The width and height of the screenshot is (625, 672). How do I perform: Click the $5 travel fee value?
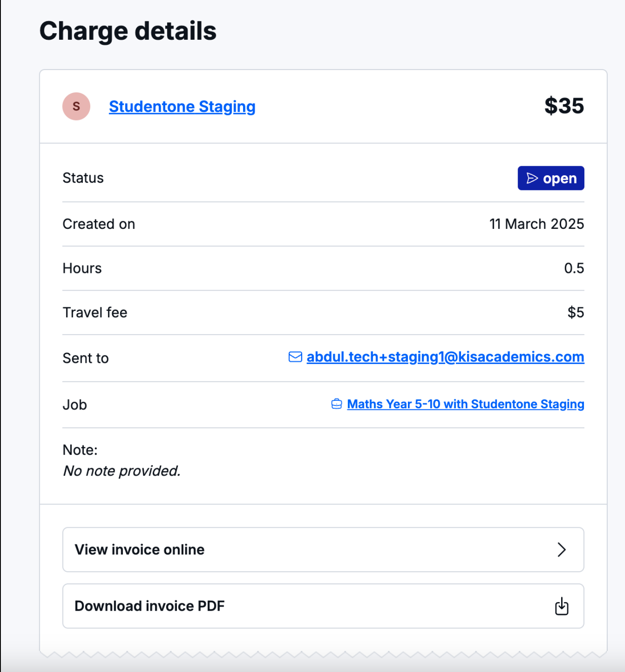coord(575,312)
